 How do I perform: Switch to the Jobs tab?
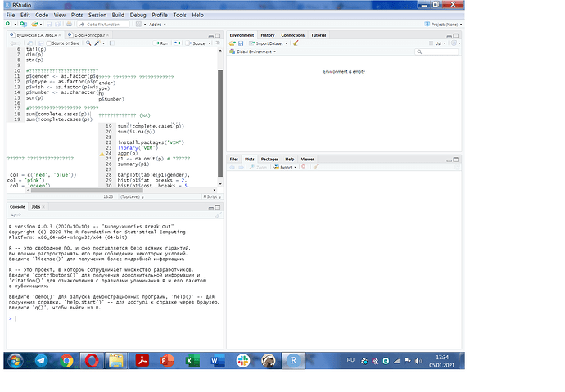tap(36, 206)
